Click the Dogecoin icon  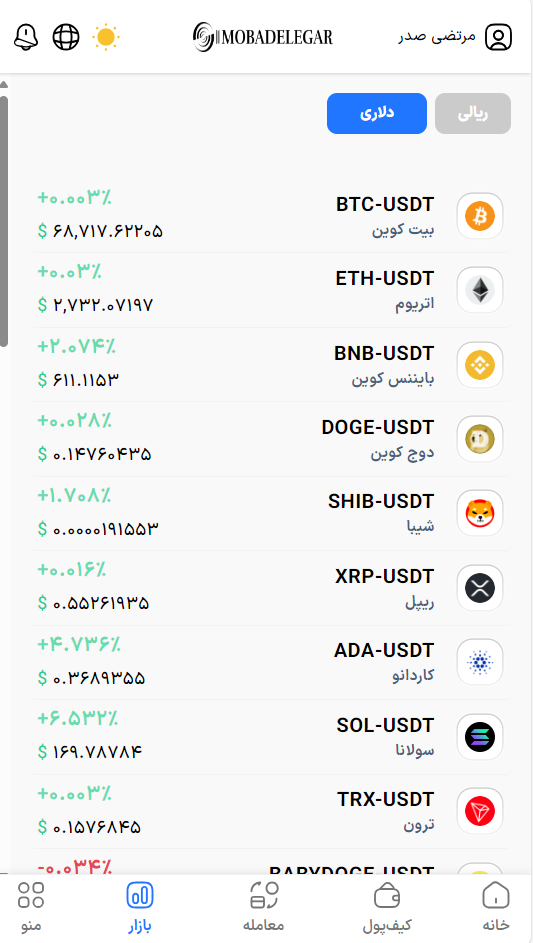479,439
